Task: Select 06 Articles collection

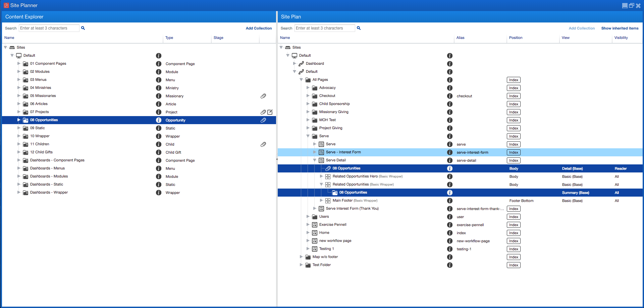Action: [39, 104]
